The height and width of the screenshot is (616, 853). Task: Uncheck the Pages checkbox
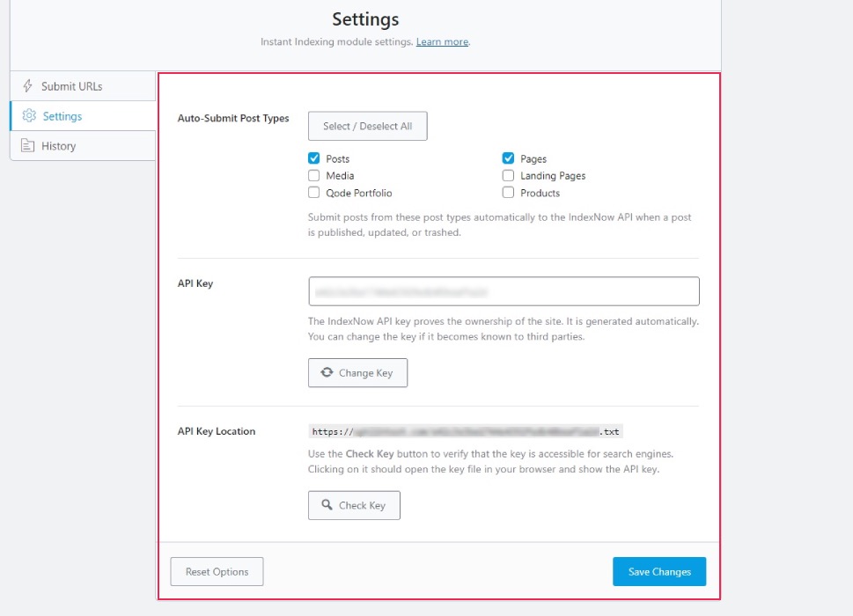click(x=508, y=158)
